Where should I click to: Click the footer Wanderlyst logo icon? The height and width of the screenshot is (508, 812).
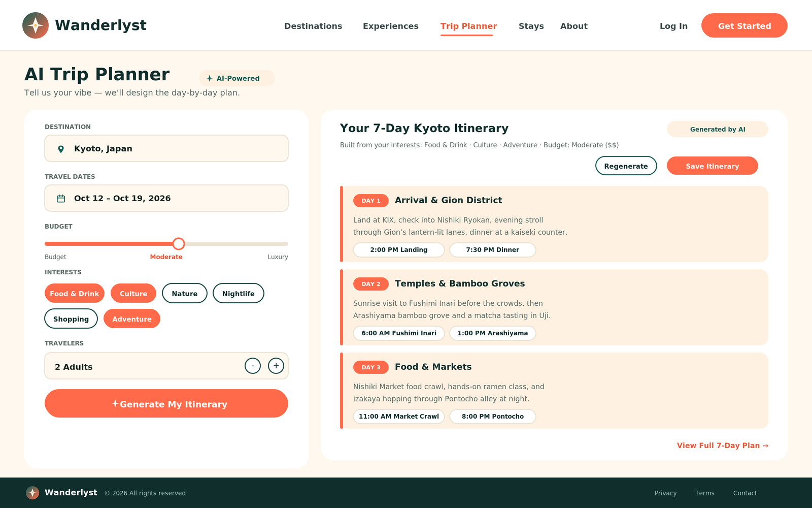pyautogui.click(x=32, y=493)
